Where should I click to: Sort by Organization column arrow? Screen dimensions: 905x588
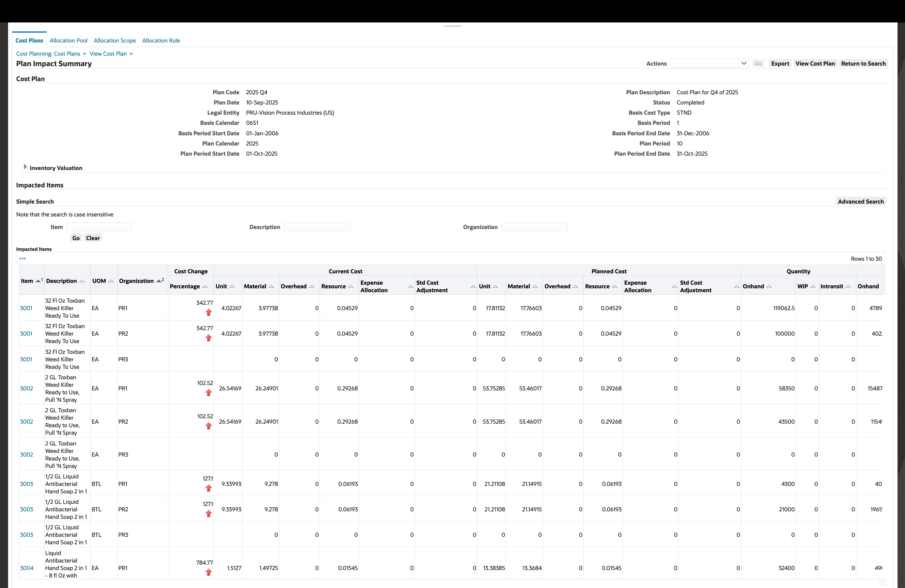(x=159, y=281)
